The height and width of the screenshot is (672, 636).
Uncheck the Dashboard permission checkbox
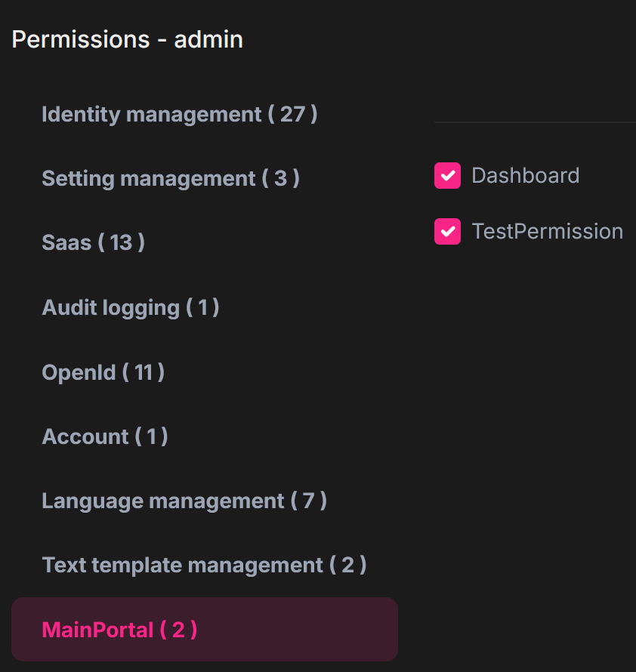tap(447, 176)
